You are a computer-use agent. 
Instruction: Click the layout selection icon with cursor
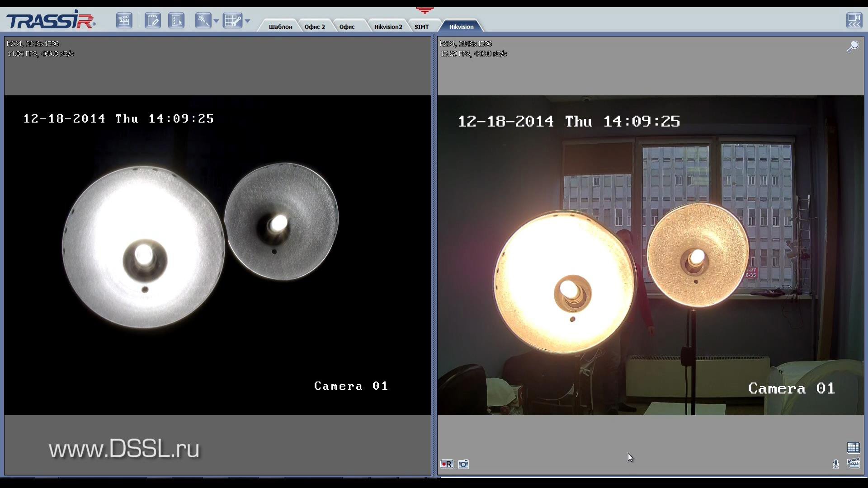point(176,20)
